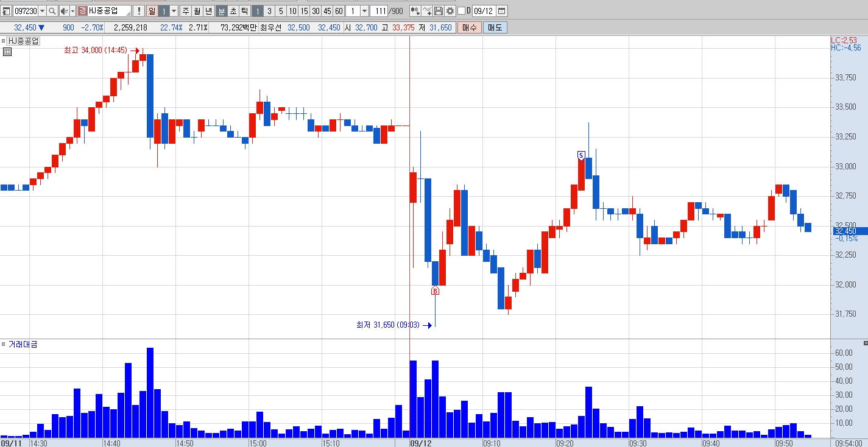Click the 2,259,218 volume value
The width and height of the screenshot is (868, 447).
click(x=131, y=27)
